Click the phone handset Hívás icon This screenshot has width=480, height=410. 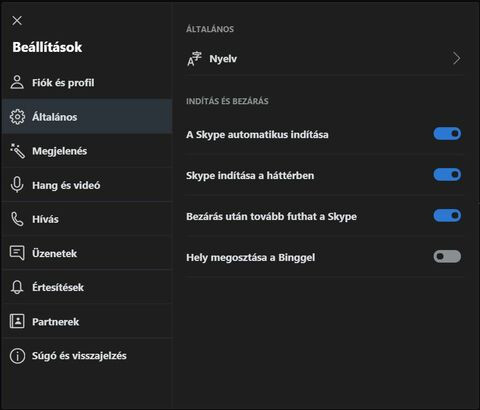[x=17, y=219]
